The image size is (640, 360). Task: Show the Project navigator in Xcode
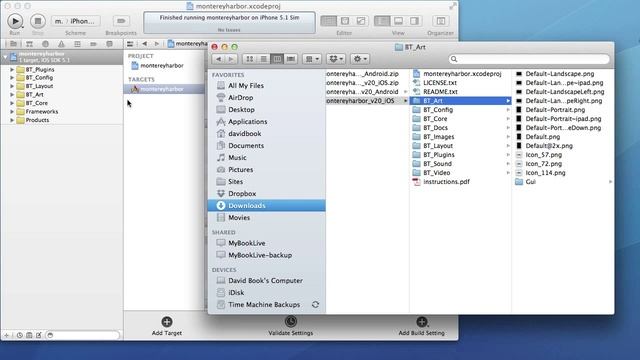coord(13,44)
